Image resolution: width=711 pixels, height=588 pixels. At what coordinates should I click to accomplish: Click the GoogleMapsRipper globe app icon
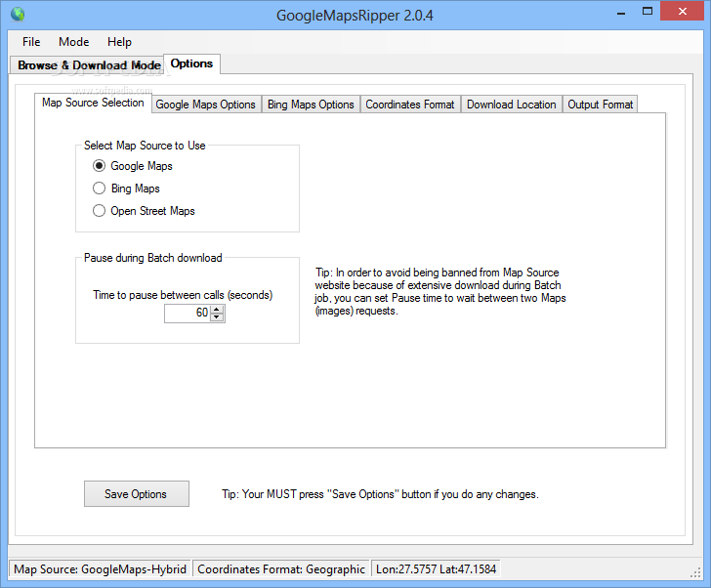(18, 15)
